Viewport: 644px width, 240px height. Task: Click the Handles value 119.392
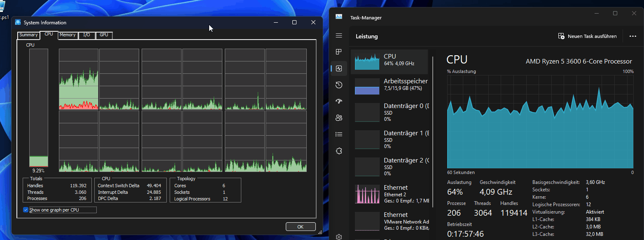click(79, 186)
